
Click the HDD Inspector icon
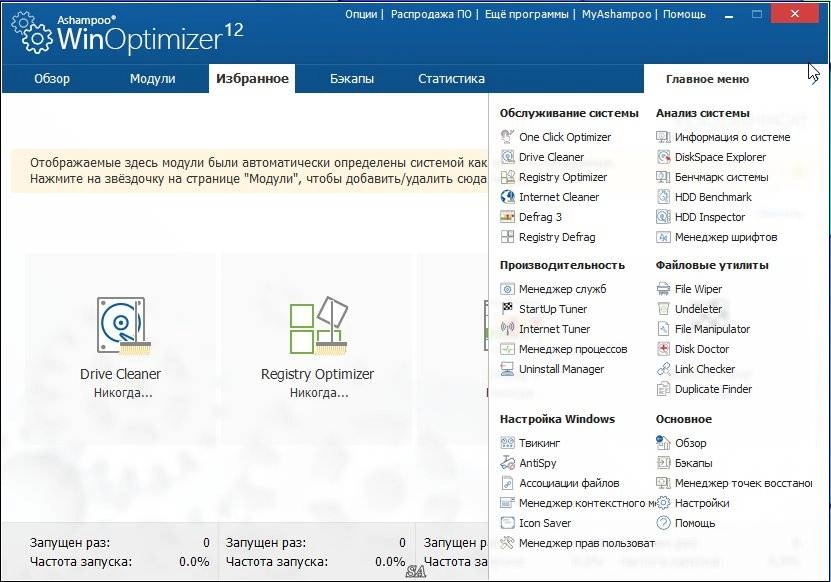click(x=663, y=217)
